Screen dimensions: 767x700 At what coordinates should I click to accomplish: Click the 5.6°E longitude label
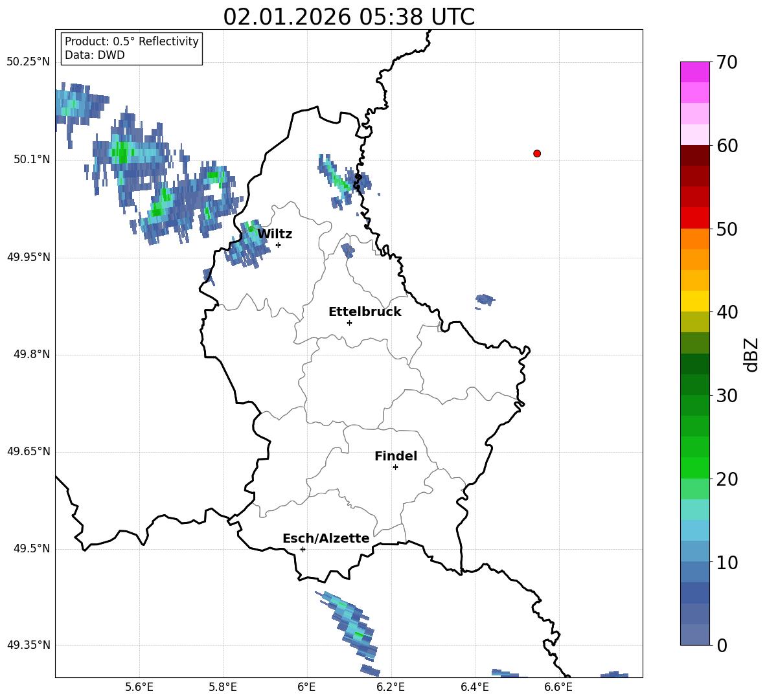tap(139, 687)
